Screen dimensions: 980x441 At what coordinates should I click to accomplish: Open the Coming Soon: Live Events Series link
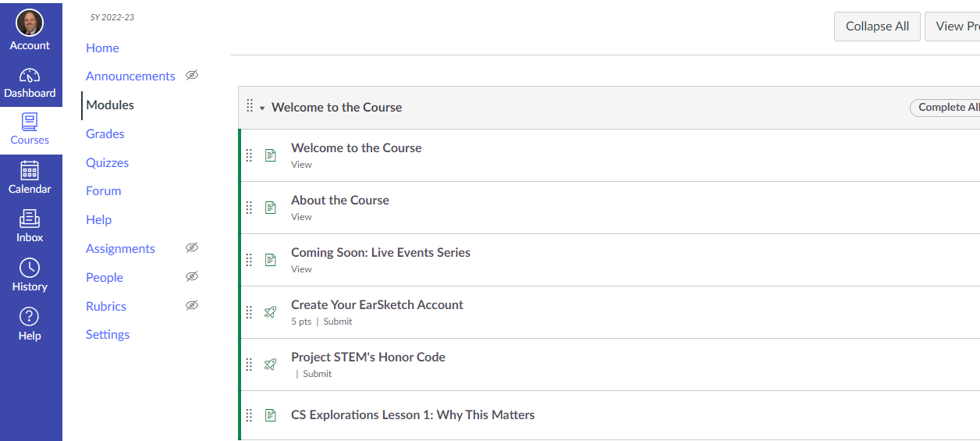[381, 252]
